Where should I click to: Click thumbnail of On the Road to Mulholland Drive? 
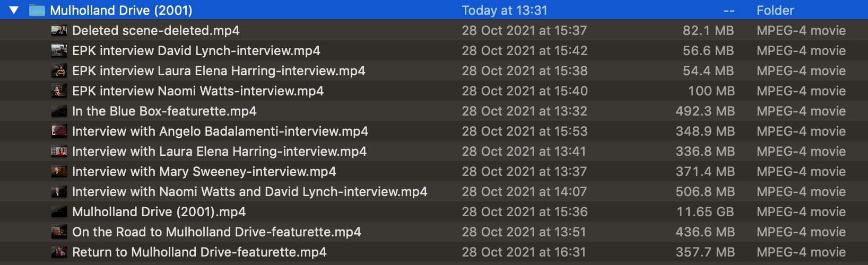point(59,232)
